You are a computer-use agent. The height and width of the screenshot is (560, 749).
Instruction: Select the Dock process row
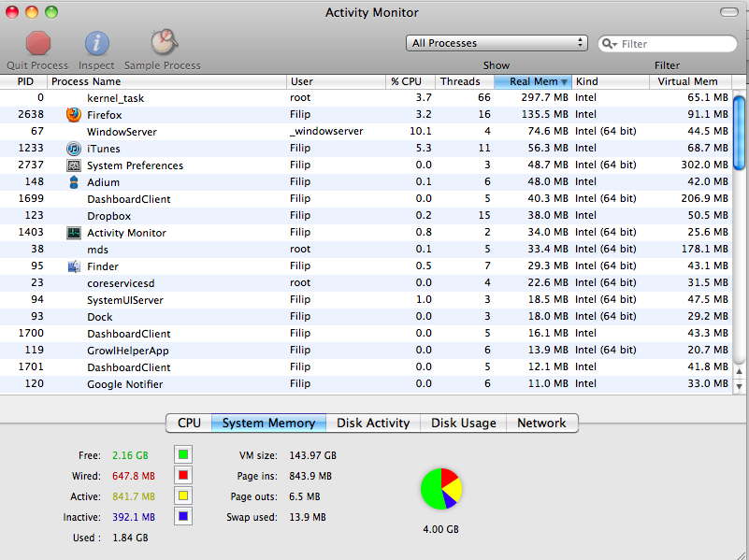tap(366, 317)
